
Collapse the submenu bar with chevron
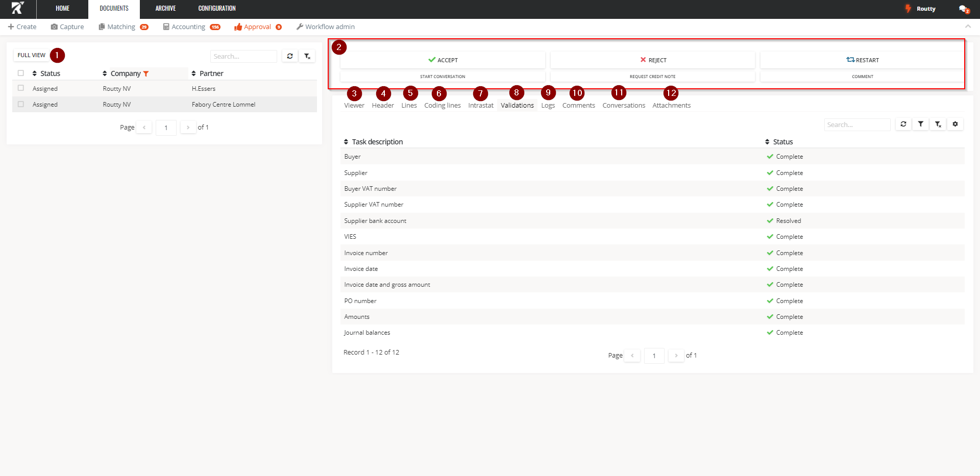(x=968, y=27)
